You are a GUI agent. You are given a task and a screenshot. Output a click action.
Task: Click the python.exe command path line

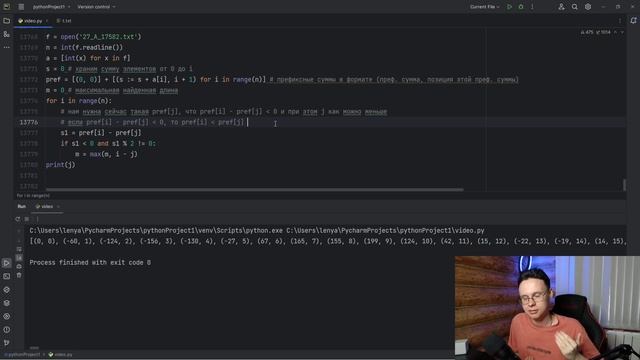pos(257,231)
